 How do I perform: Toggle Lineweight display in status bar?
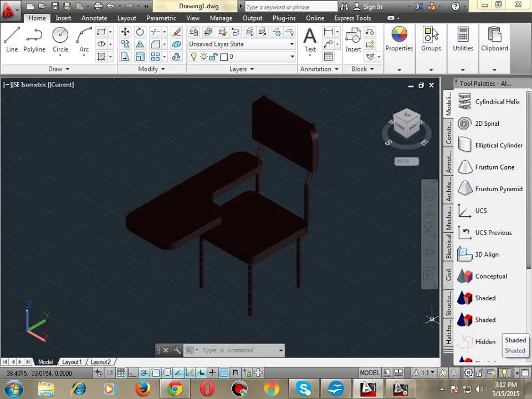212,373
